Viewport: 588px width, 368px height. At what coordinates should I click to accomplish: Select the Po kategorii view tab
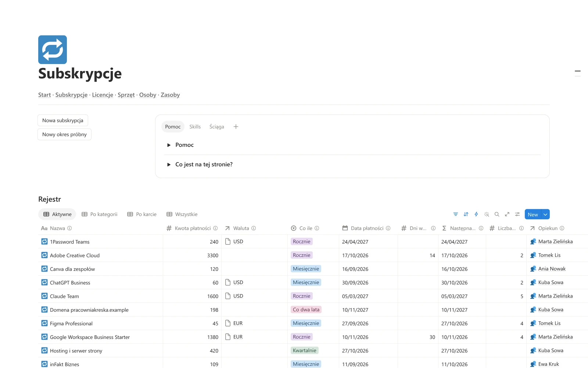tap(100, 214)
